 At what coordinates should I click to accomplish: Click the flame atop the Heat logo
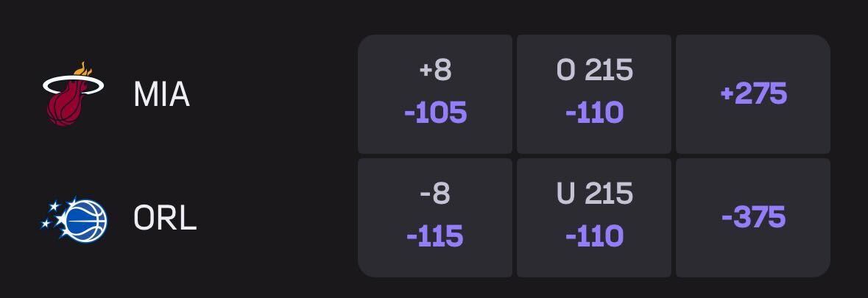[83, 69]
